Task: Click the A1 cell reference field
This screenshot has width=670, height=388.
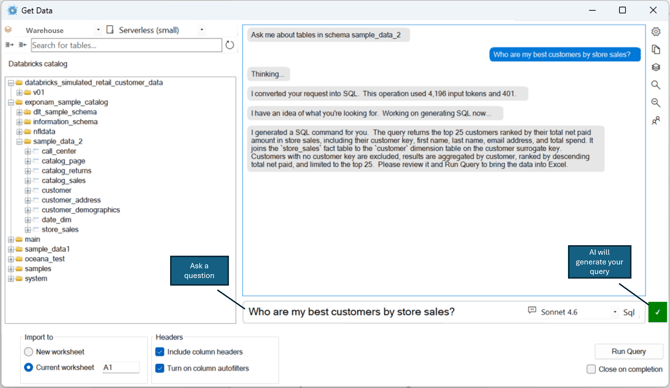Action: click(x=120, y=367)
